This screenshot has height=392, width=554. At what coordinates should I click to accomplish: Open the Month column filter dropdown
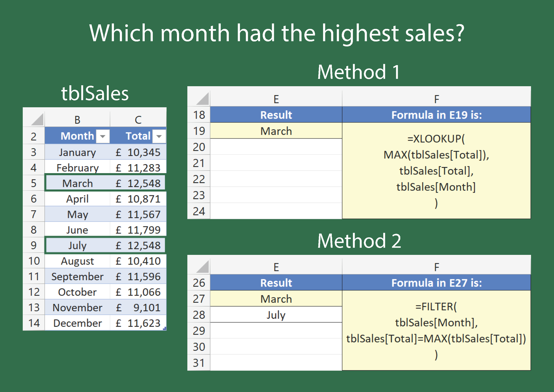pos(102,136)
